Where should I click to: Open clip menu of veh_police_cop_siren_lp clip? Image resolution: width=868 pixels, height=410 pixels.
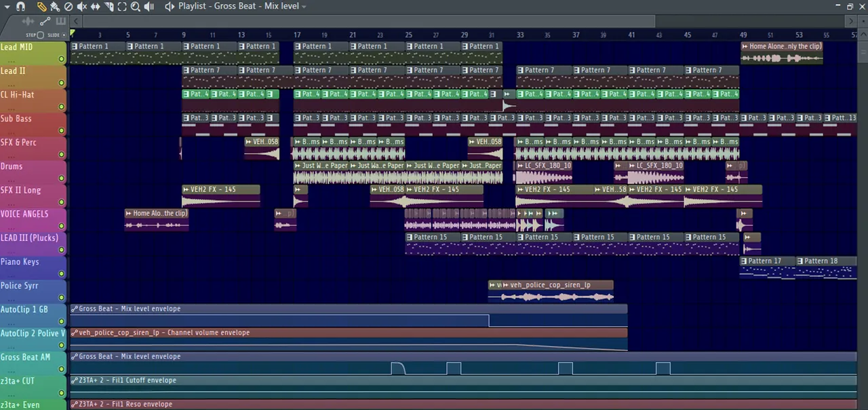point(506,285)
